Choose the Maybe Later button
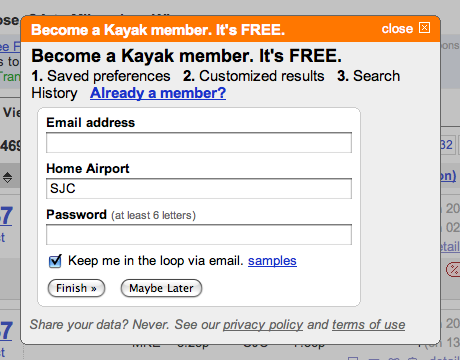This screenshot has width=460, height=360. coord(161,288)
